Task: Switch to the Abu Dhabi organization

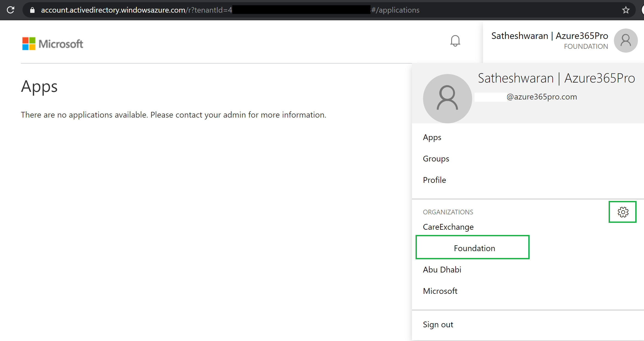Action: [x=442, y=270]
